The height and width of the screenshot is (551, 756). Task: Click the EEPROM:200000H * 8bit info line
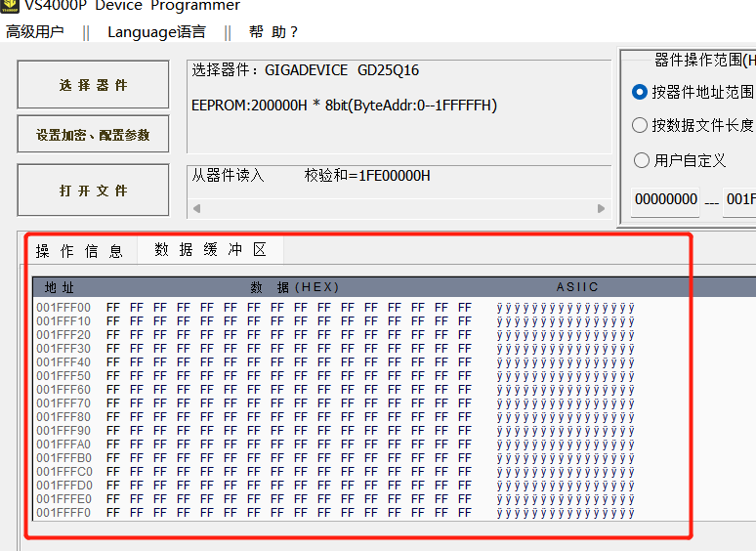[x=344, y=106]
